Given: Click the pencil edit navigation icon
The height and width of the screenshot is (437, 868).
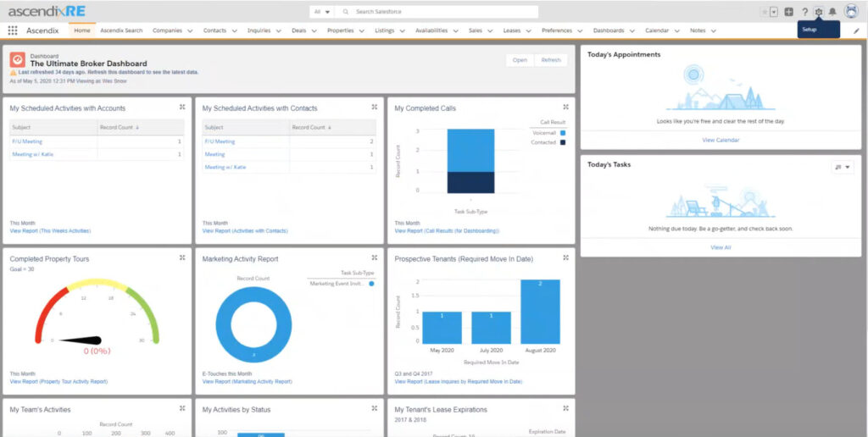Looking at the screenshot, I should (856, 31).
